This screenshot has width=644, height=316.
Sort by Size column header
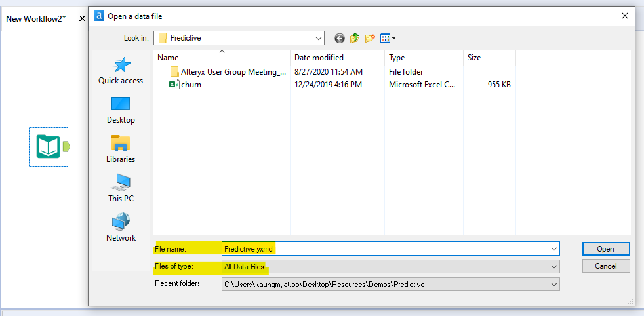tap(490, 58)
